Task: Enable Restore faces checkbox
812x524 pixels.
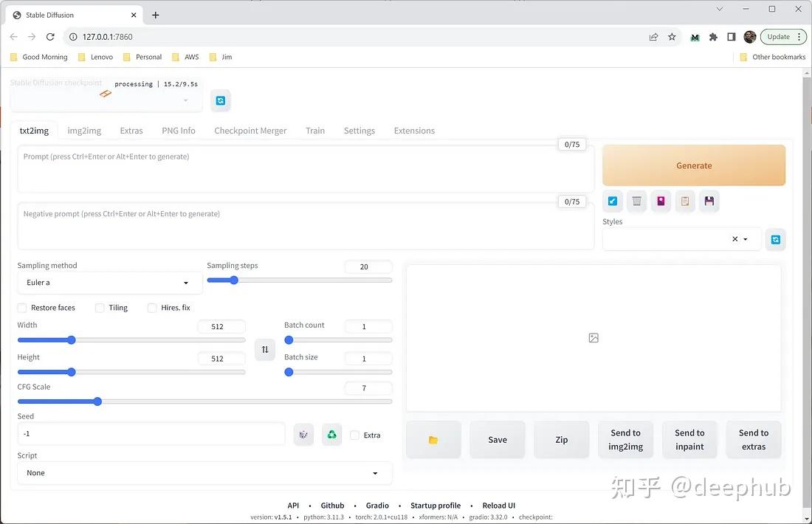Action: pyautogui.click(x=21, y=308)
